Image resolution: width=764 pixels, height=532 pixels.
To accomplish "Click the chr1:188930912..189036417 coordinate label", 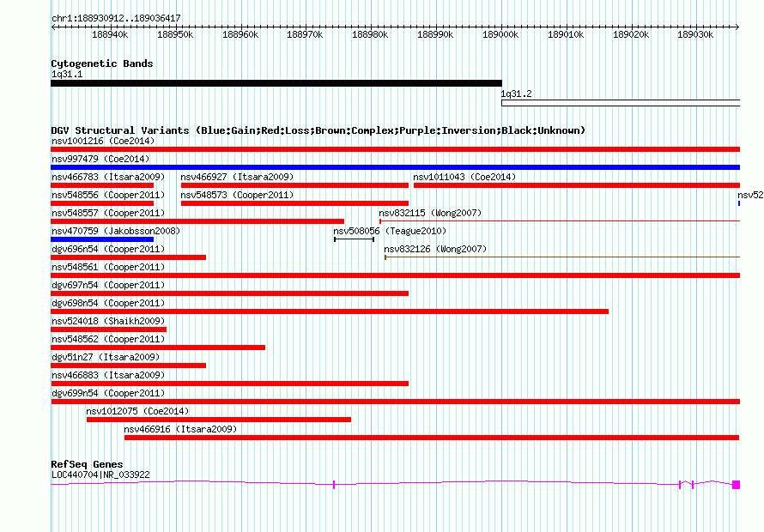I will click(x=116, y=18).
